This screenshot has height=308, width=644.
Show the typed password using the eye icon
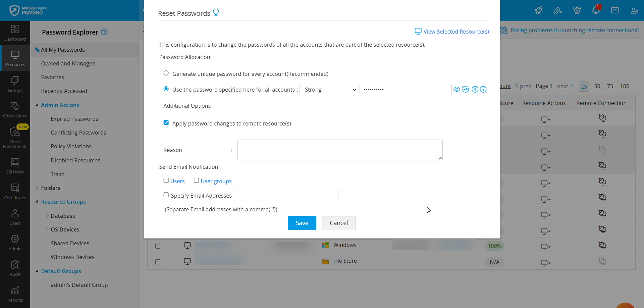pos(457,89)
